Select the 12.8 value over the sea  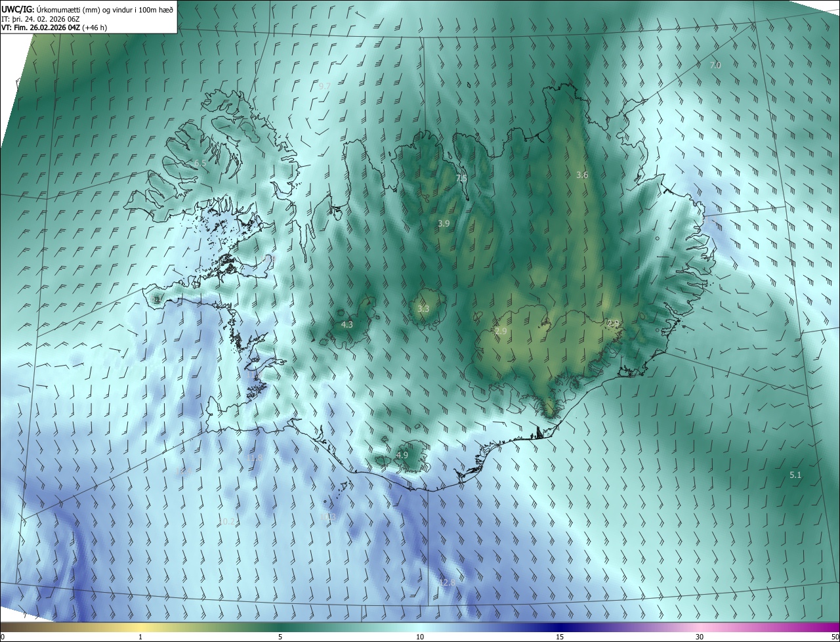coord(447,582)
